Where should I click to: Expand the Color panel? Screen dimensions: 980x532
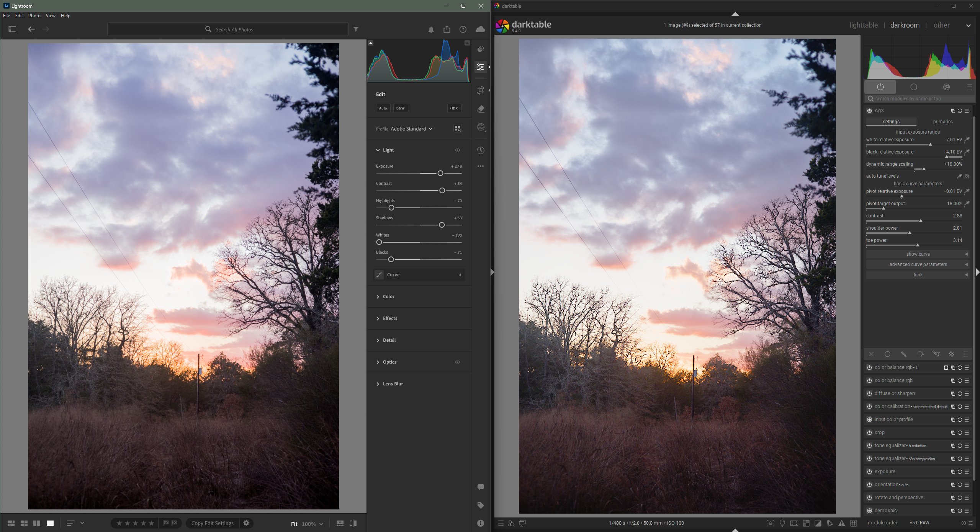(388, 297)
